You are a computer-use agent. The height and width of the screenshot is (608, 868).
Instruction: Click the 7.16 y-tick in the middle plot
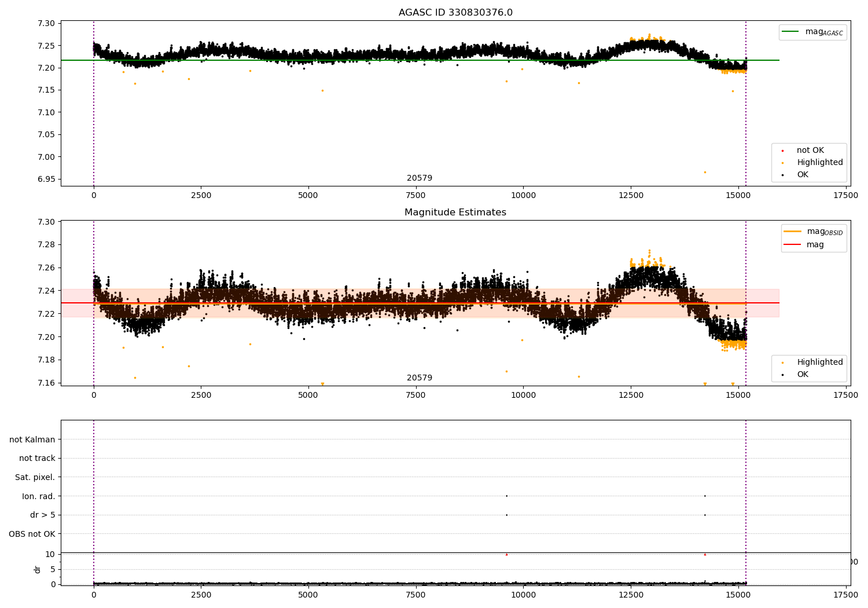pyautogui.click(x=47, y=383)
